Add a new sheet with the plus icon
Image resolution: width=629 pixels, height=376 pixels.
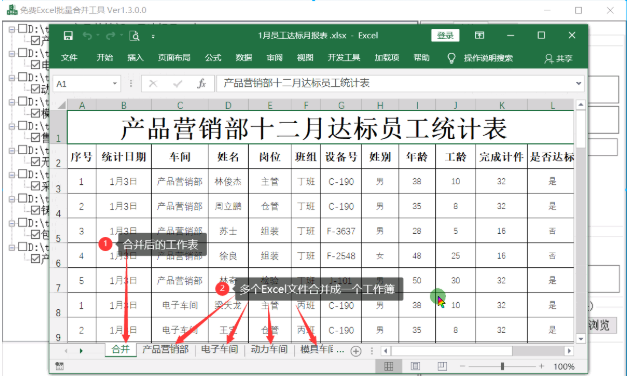click(x=355, y=351)
